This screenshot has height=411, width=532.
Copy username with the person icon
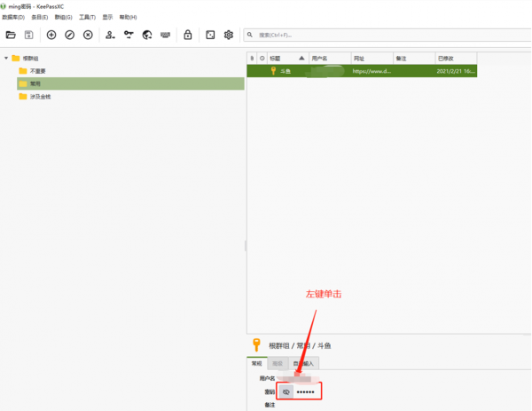coord(110,35)
